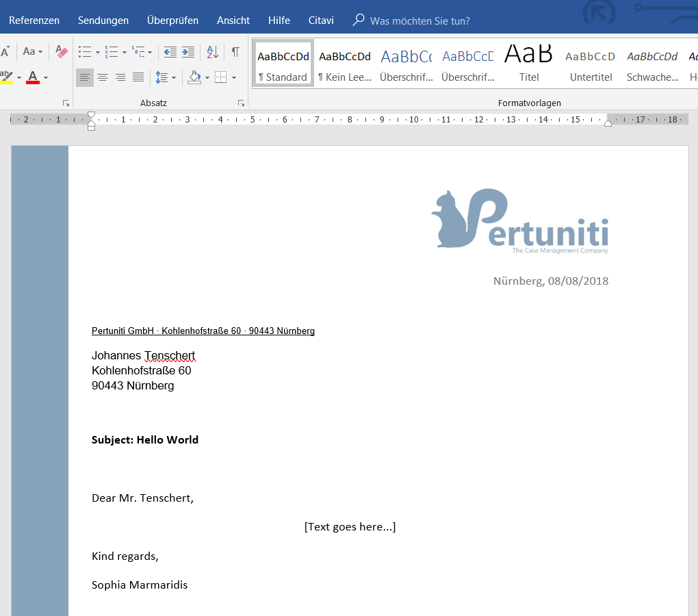This screenshot has width=698, height=616.
Task: Insert a bulleted list
Action: tap(85, 51)
